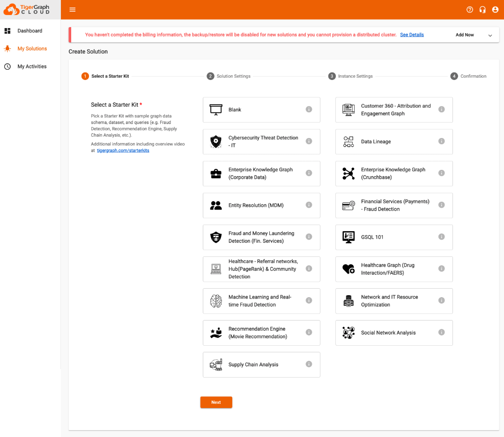504x437 pixels.
Task: Select Recommendation Engine (Movie Recommendation) card
Action: click(262, 333)
